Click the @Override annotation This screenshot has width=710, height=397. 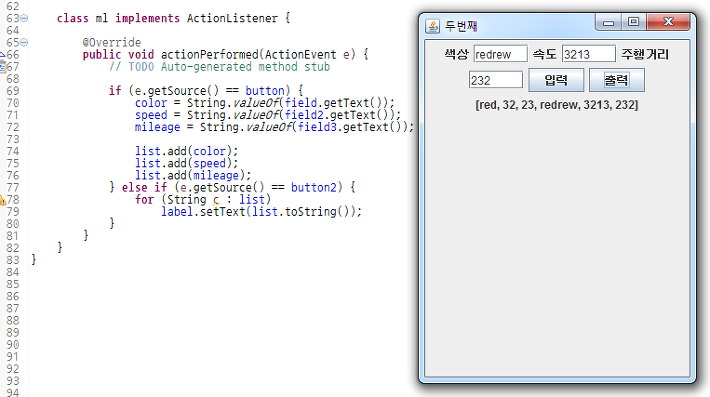[112, 43]
